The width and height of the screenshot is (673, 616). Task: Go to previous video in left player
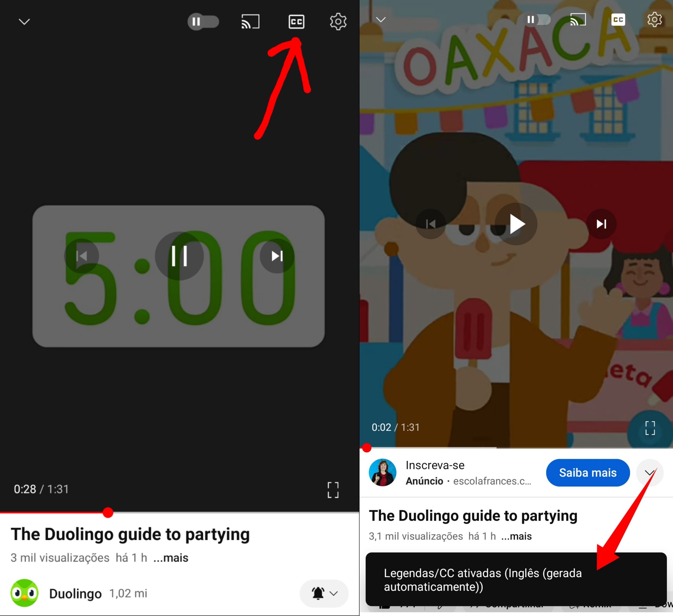(81, 256)
